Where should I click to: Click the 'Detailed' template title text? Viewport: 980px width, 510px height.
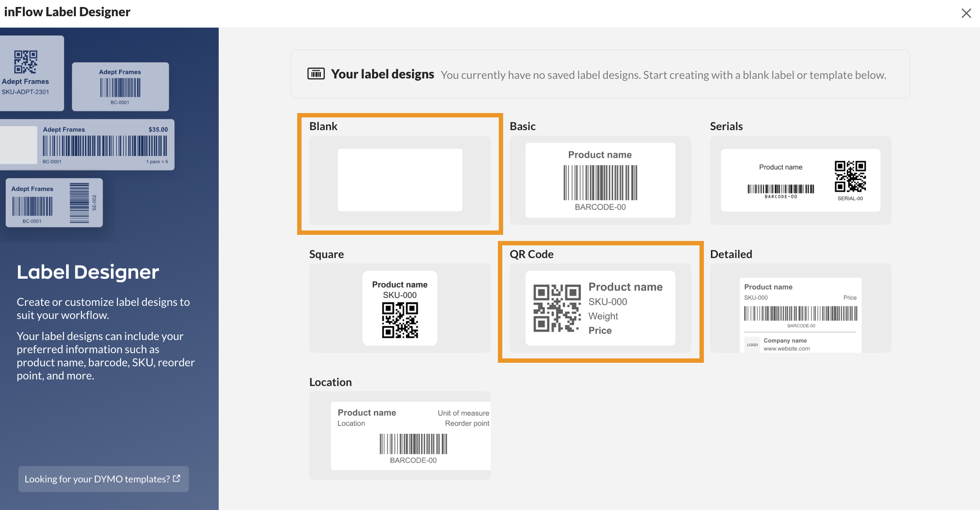coord(731,254)
